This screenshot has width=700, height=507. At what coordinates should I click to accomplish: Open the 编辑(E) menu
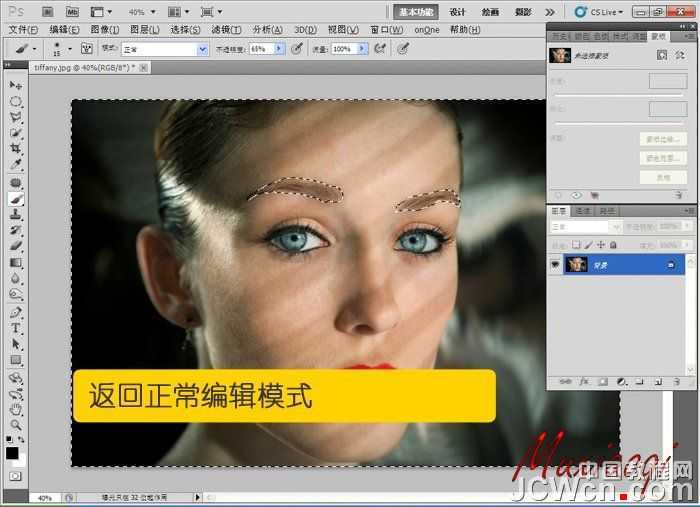click(64, 29)
